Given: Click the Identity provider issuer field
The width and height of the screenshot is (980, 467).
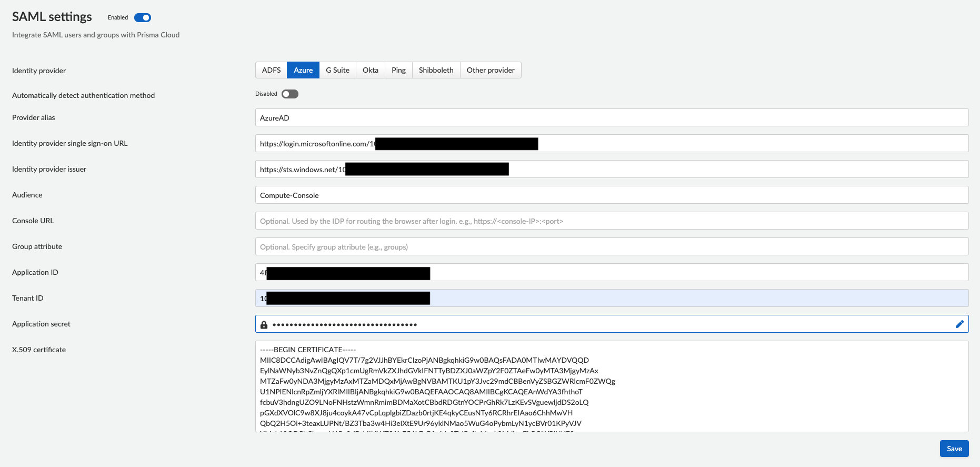Looking at the screenshot, I should 612,169.
